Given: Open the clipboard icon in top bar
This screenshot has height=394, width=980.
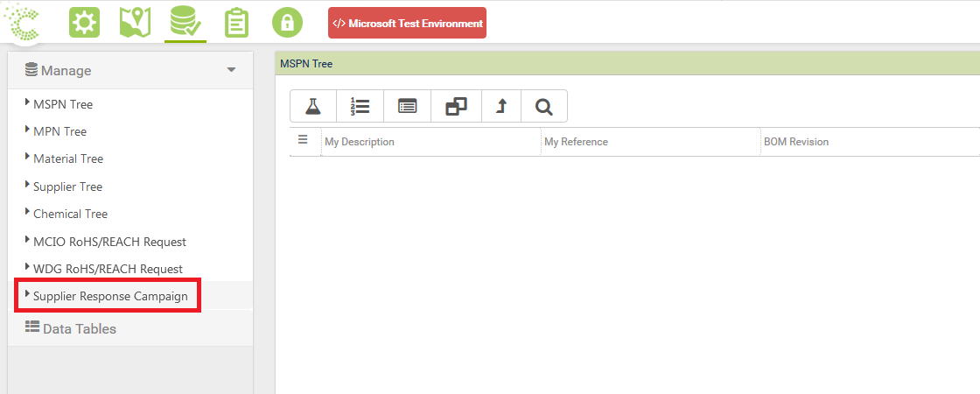Looking at the screenshot, I should [x=236, y=23].
